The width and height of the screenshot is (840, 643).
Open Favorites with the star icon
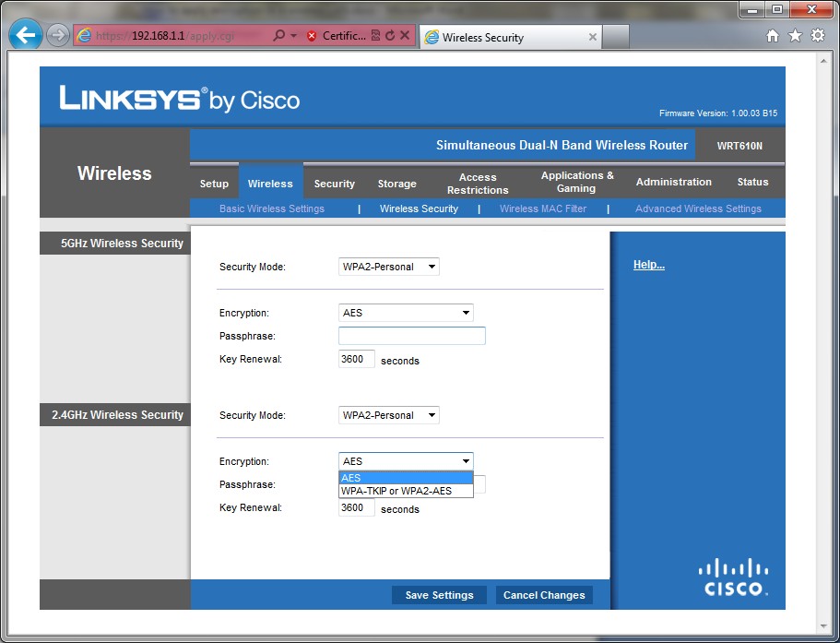796,36
